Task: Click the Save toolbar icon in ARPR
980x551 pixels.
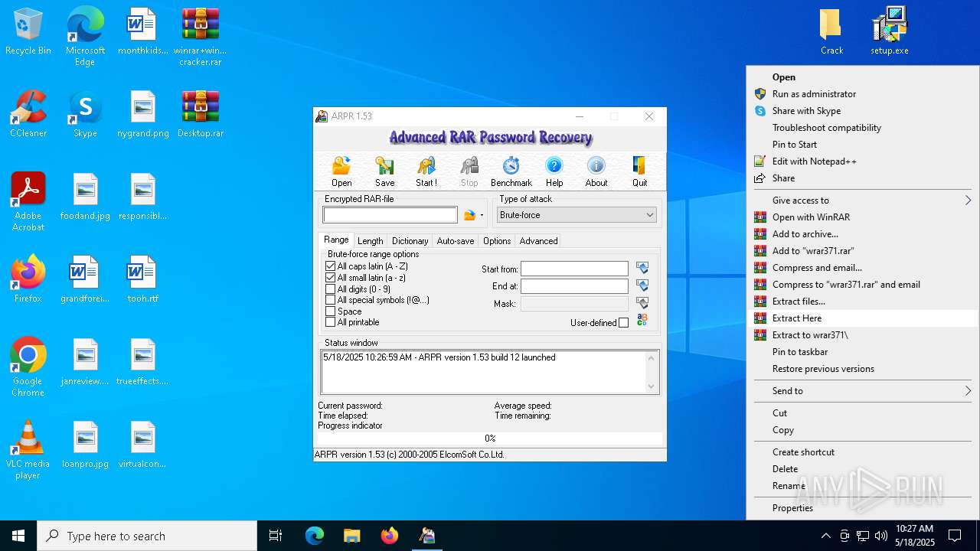Action: [384, 171]
